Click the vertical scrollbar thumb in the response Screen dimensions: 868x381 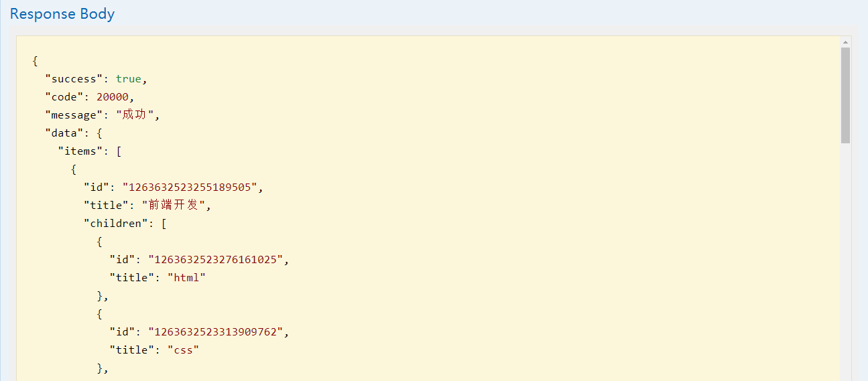[x=845, y=94]
